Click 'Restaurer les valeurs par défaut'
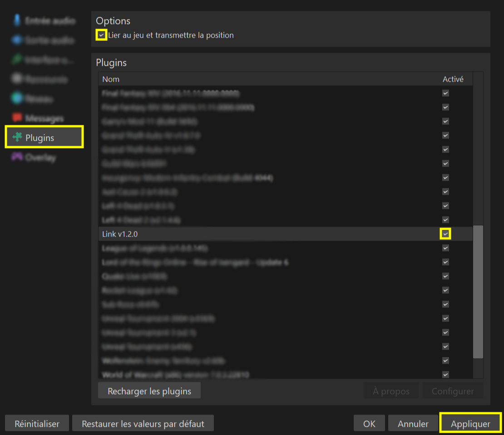Screen dimensions: 504x435 pos(143,424)
